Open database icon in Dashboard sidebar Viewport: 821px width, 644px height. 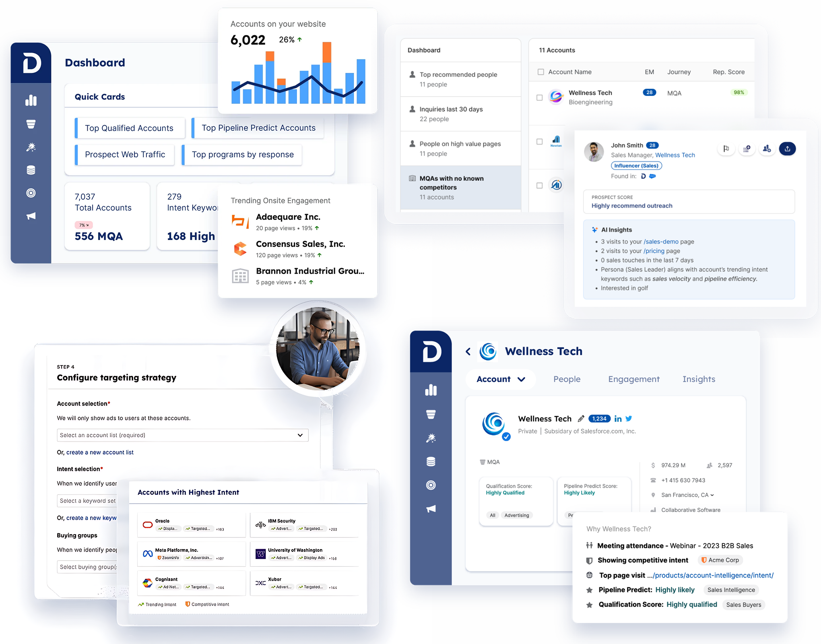coord(31,170)
